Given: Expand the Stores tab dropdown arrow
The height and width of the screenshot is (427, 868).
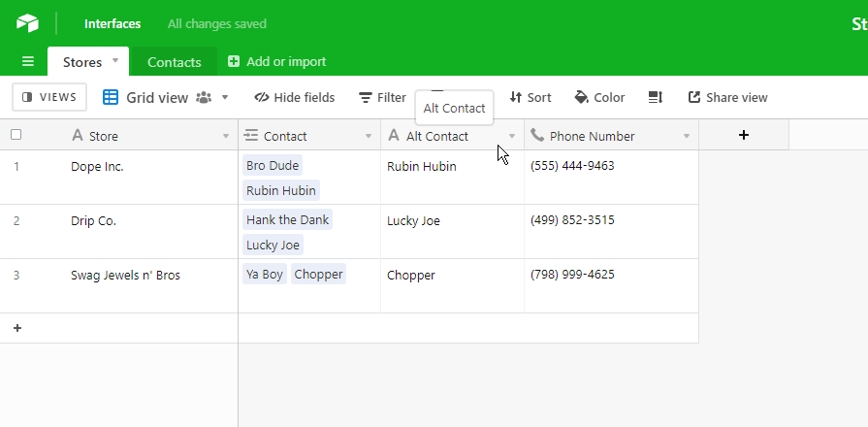Looking at the screenshot, I should tap(115, 60).
